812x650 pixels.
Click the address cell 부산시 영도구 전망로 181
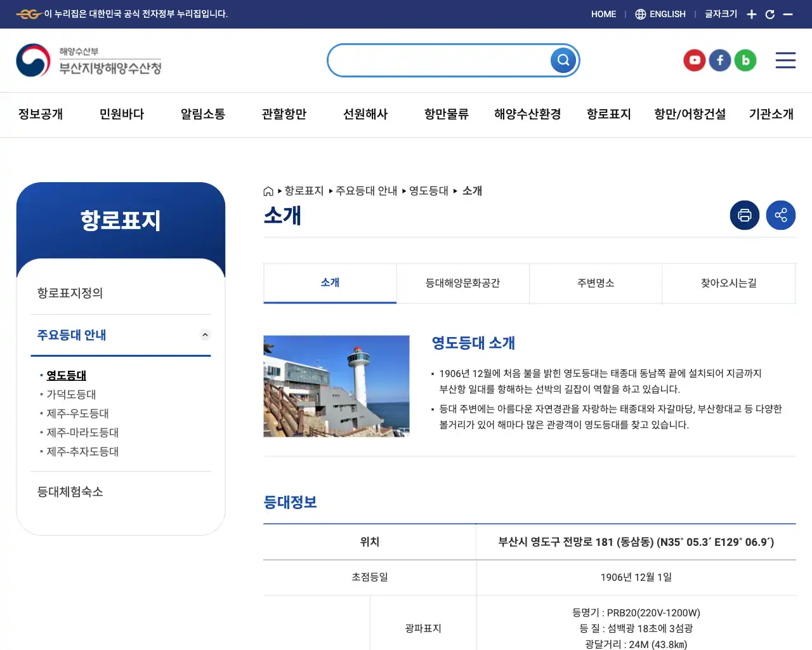(x=636, y=542)
